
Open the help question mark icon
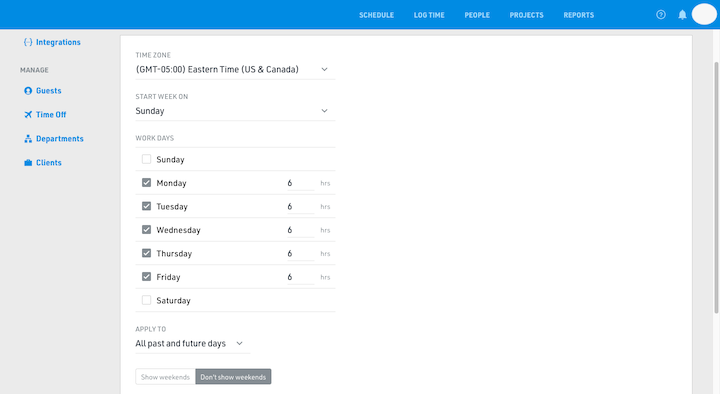point(661,15)
